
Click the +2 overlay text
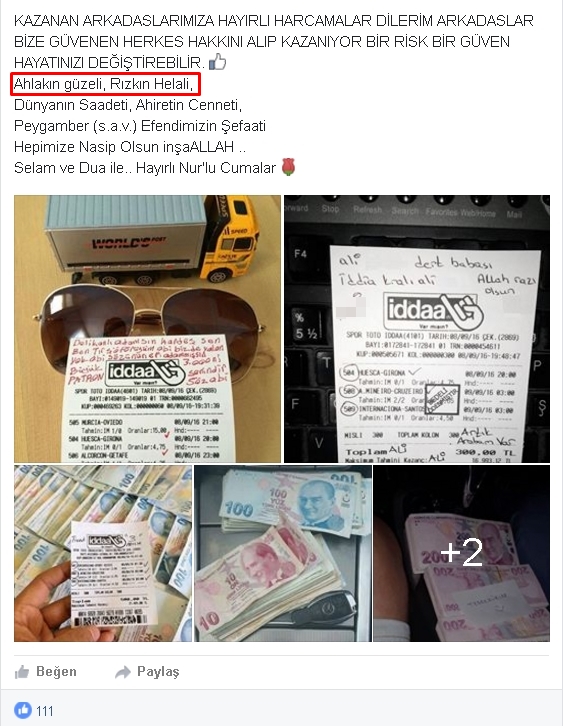point(461,552)
